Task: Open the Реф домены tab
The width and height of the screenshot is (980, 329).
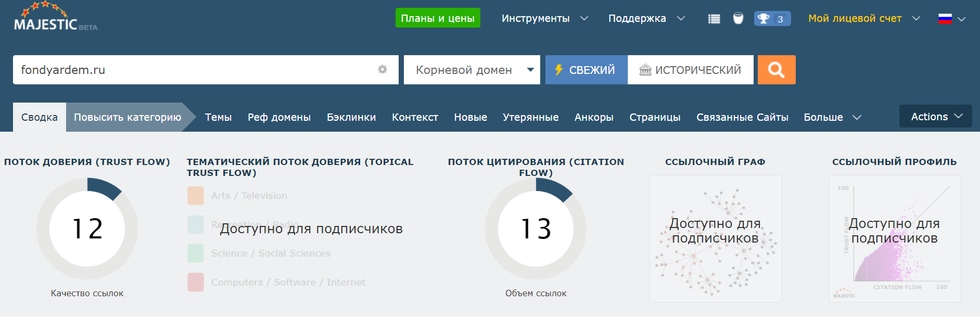Action: [x=279, y=117]
